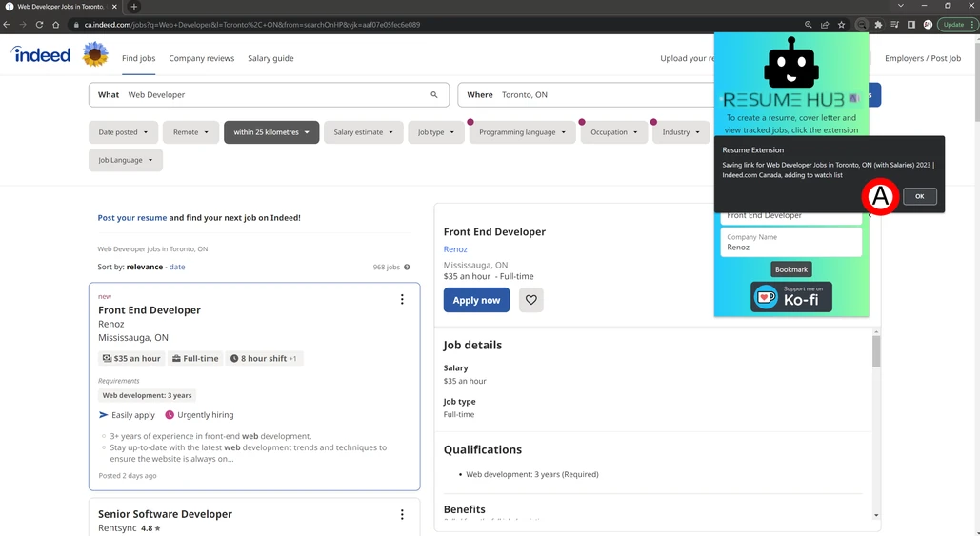
Task: Click the Bookmark button in Resume Hub
Action: [791, 269]
